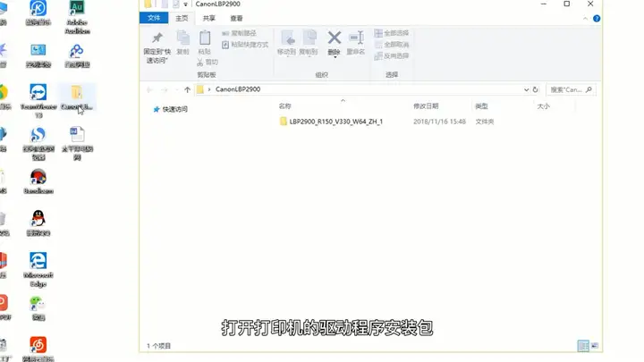The height and width of the screenshot is (362, 644).
Task: Open the blue help question mark icon
Action: click(x=597, y=19)
